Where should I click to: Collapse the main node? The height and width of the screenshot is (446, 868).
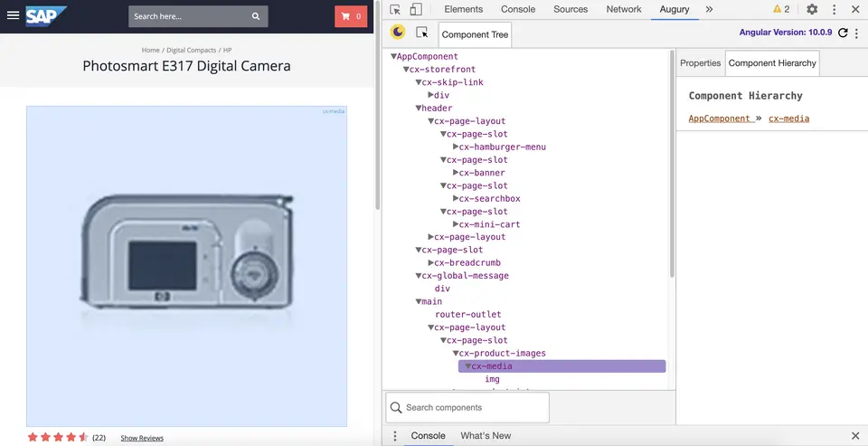[x=419, y=301]
